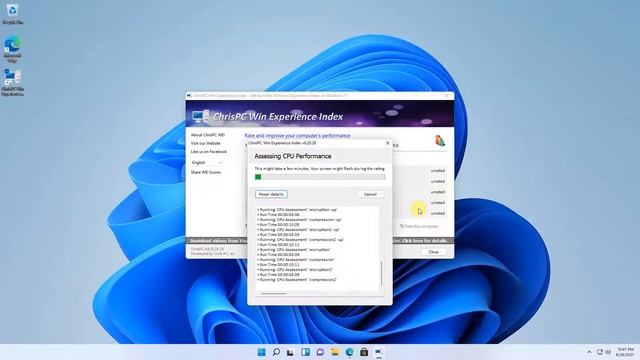Show hidden system tray icons
This screenshot has width=640, height=360.
point(589,352)
